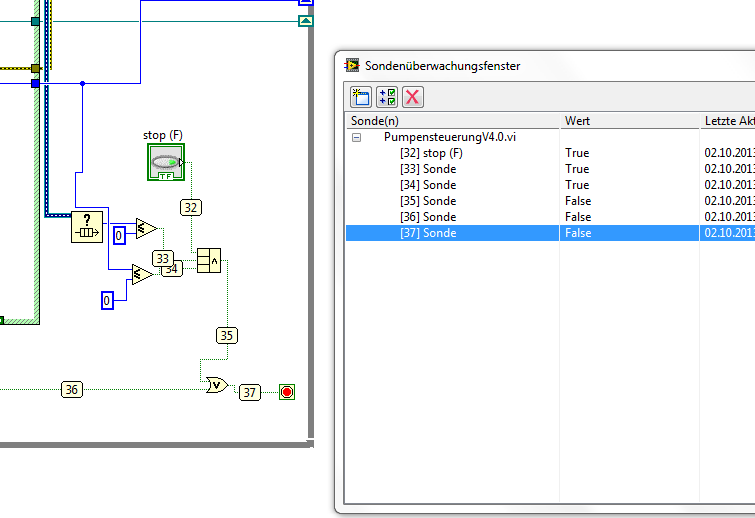Viewport: 755px width, 518px height.
Task: Click probe marker 36 on the wire
Action: coord(72,389)
